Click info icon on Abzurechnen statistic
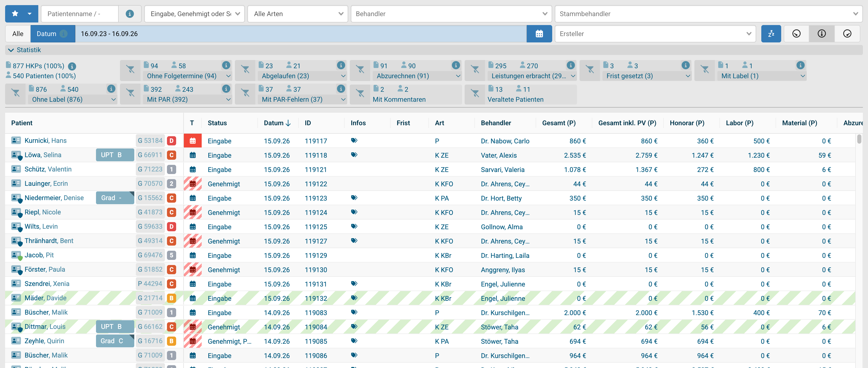This screenshot has height=368, width=868. tap(455, 65)
